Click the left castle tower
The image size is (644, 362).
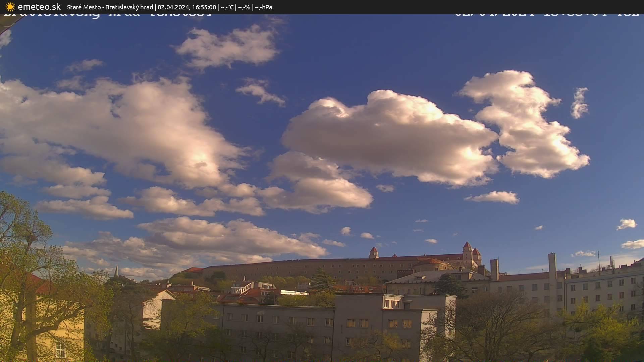[373, 252]
